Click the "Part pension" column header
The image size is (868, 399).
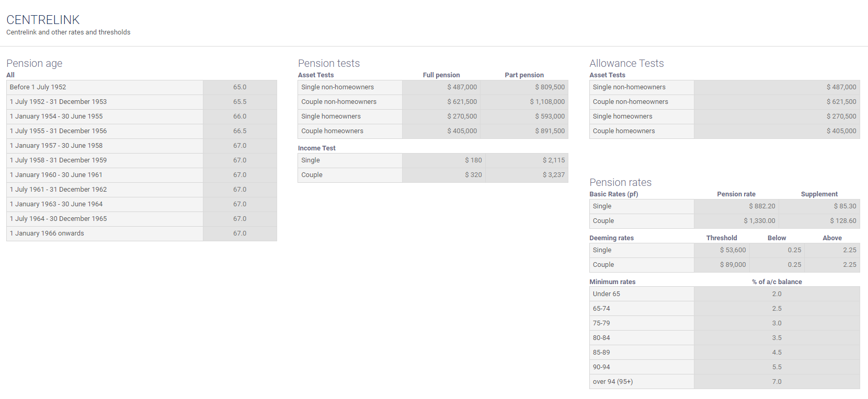524,75
